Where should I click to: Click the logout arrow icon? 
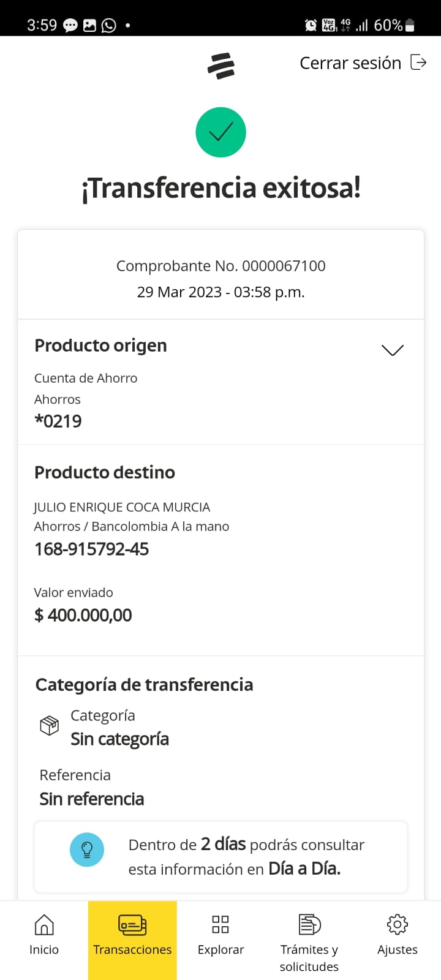[x=418, y=62]
